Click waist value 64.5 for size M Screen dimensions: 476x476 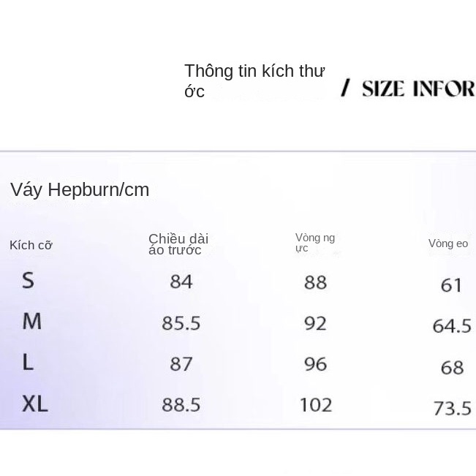pyautogui.click(x=451, y=325)
